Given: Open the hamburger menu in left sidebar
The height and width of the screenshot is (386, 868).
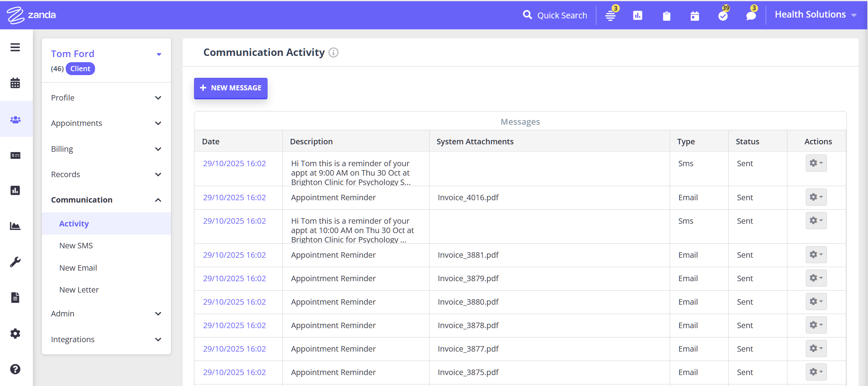Looking at the screenshot, I should (x=15, y=47).
